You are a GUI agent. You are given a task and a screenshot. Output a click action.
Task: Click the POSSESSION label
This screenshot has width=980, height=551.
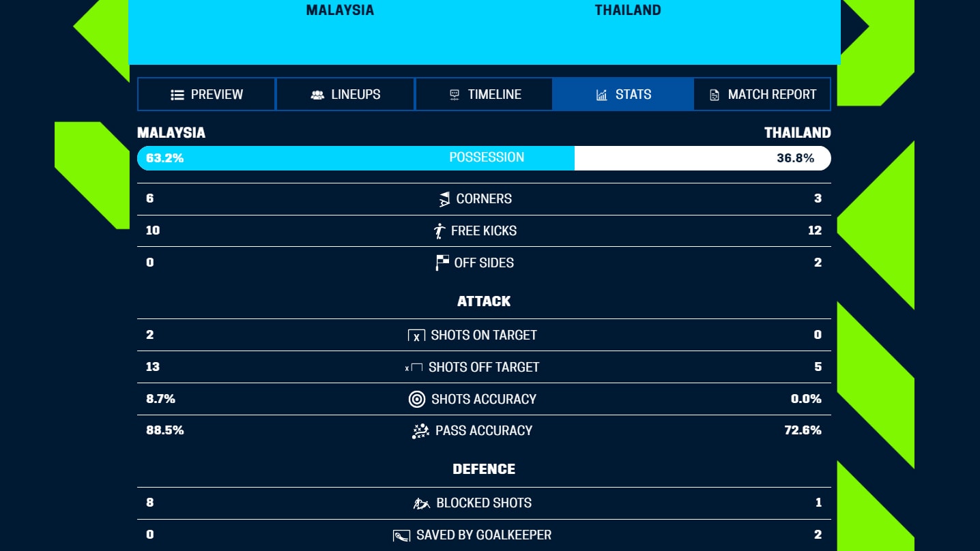487,158
